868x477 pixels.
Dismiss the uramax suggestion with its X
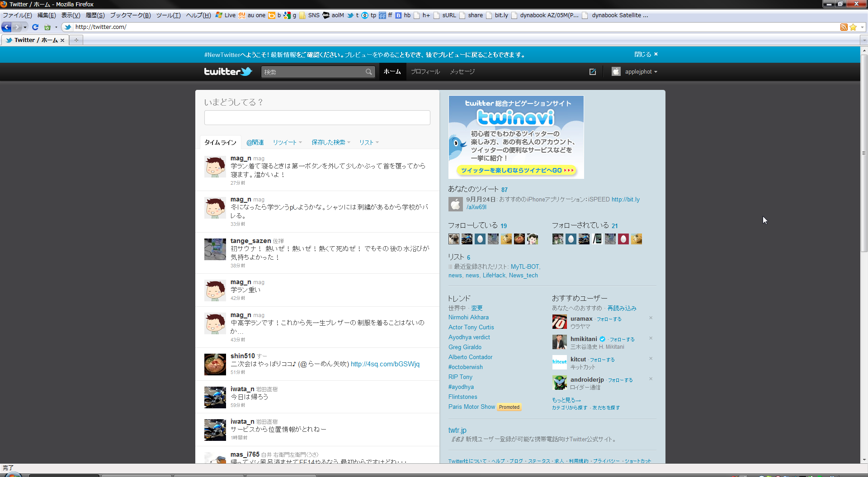[651, 318]
